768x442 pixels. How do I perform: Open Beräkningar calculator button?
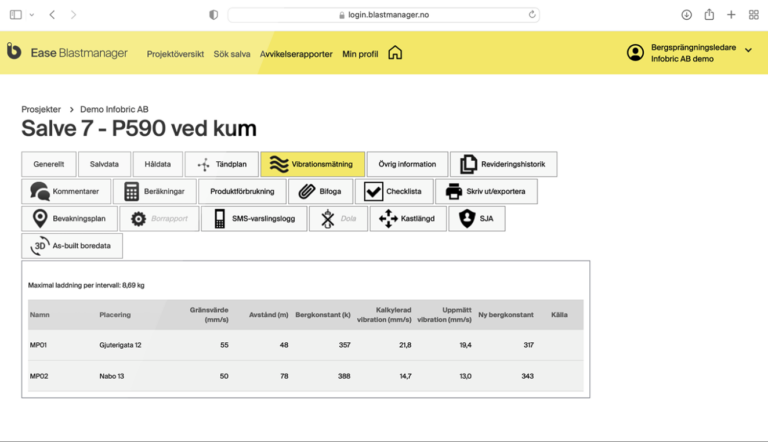click(154, 192)
